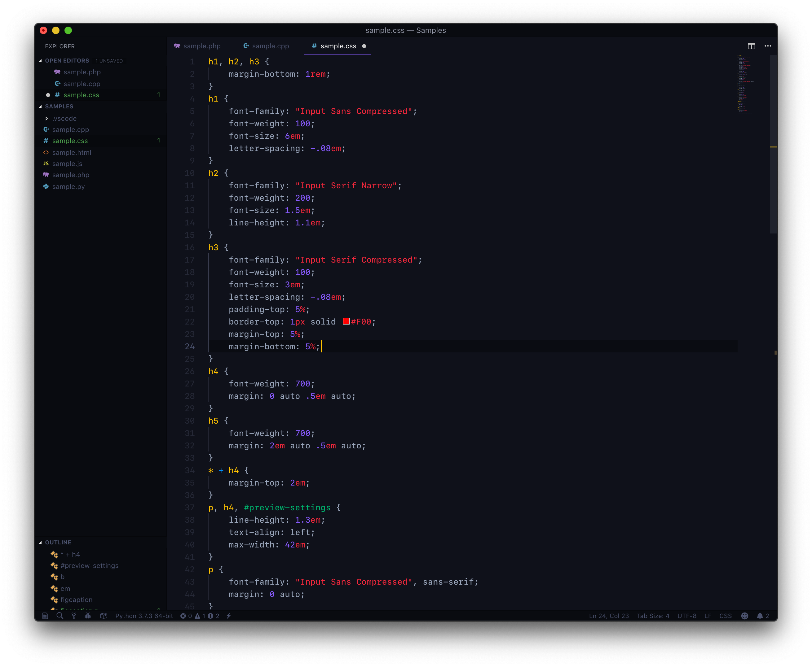812x667 pixels.
Task: Click the Search icon in status bar
Action: click(60, 616)
